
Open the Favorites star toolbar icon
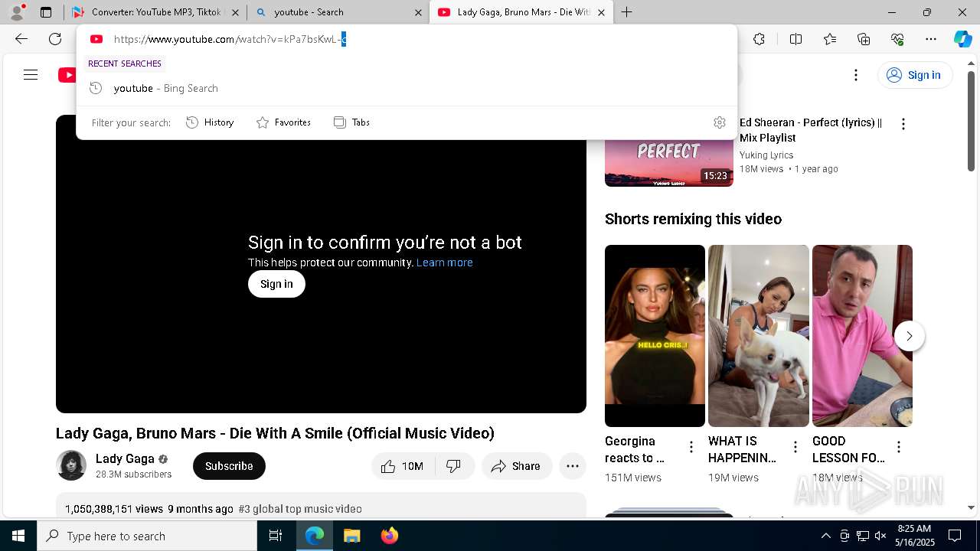(830, 39)
